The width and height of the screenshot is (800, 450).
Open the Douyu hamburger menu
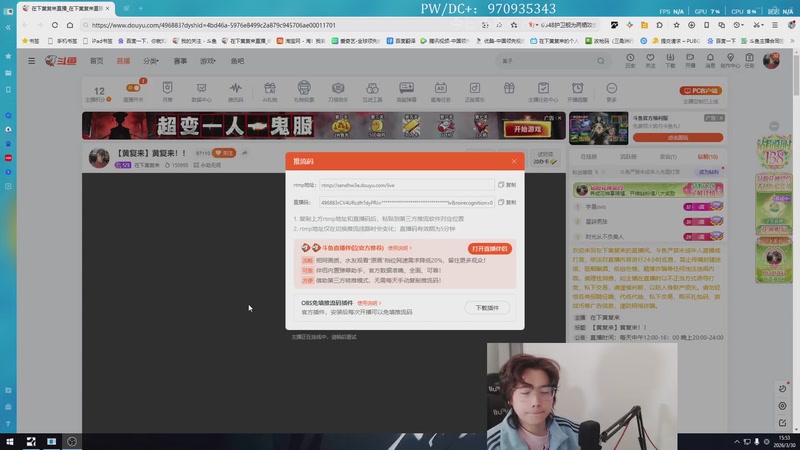[x=32, y=61]
